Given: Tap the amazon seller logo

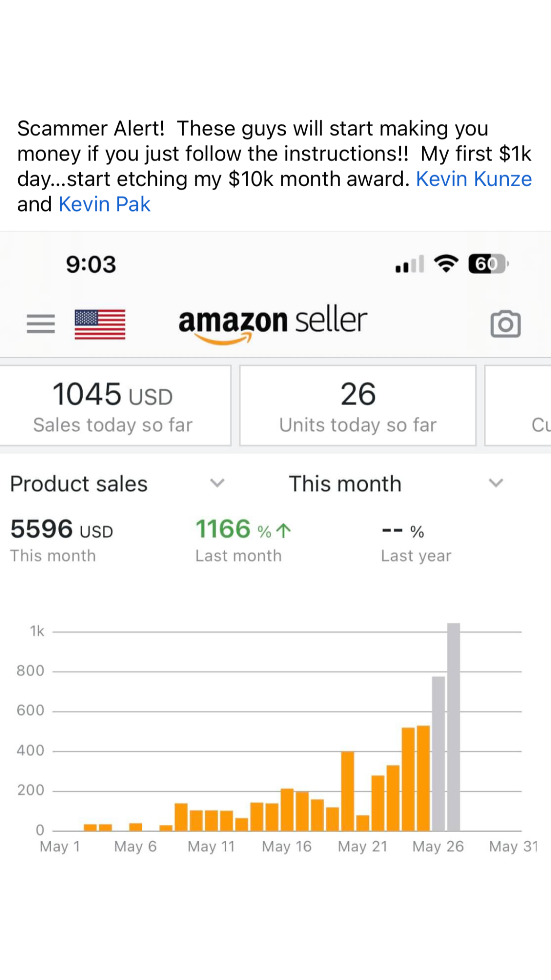Looking at the screenshot, I should tap(273, 323).
